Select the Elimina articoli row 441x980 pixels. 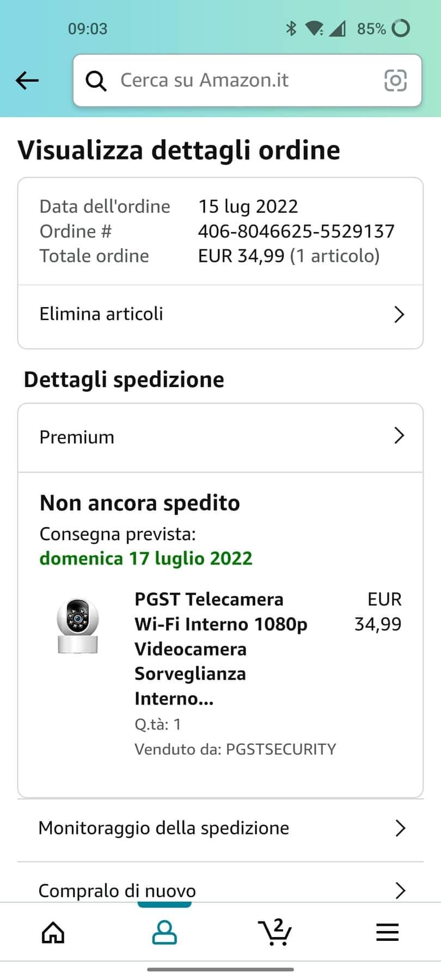click(x=101, y=314)
